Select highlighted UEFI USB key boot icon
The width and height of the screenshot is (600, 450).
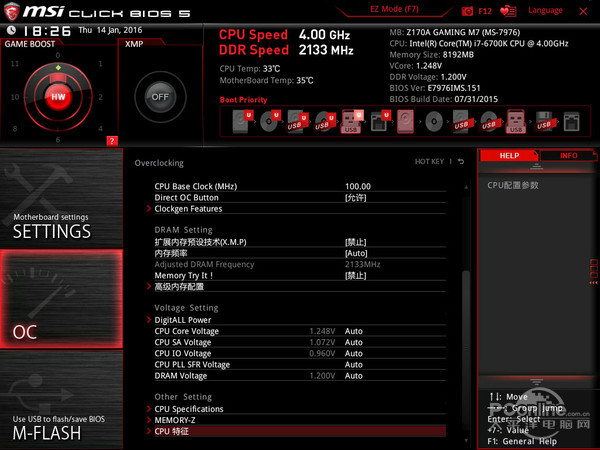351,122
